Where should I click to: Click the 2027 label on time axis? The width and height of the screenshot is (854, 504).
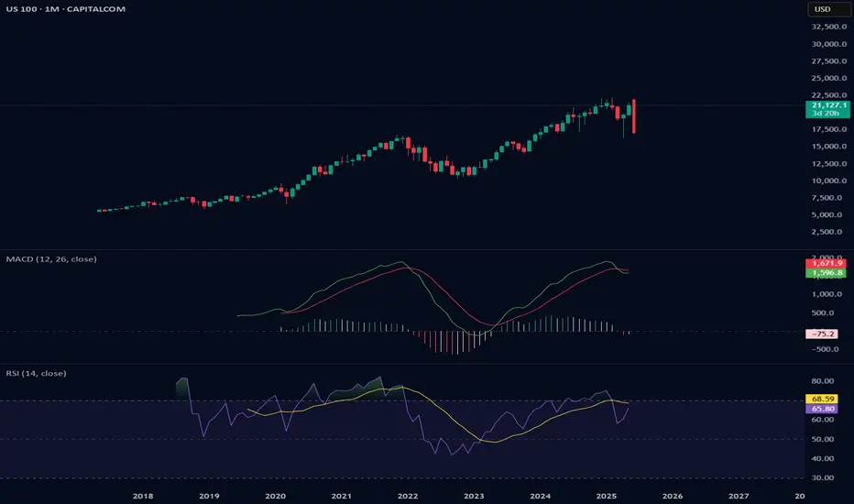pos(739,496)
